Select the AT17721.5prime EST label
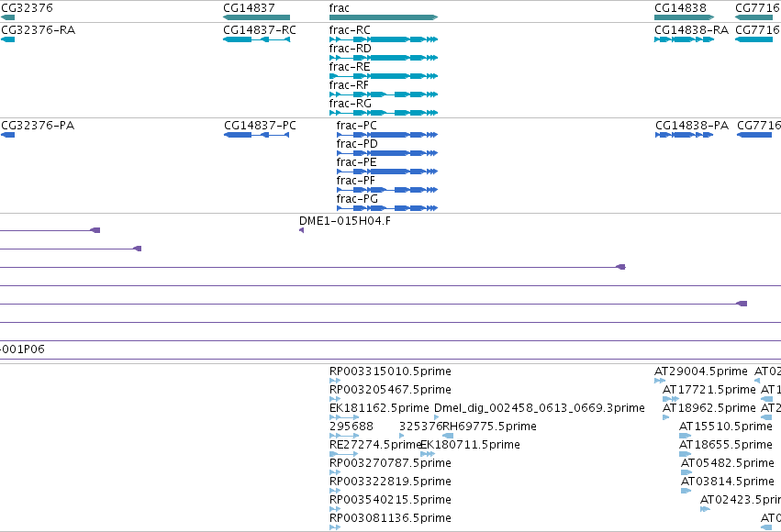The image size is (781, 532). point(709,390)
